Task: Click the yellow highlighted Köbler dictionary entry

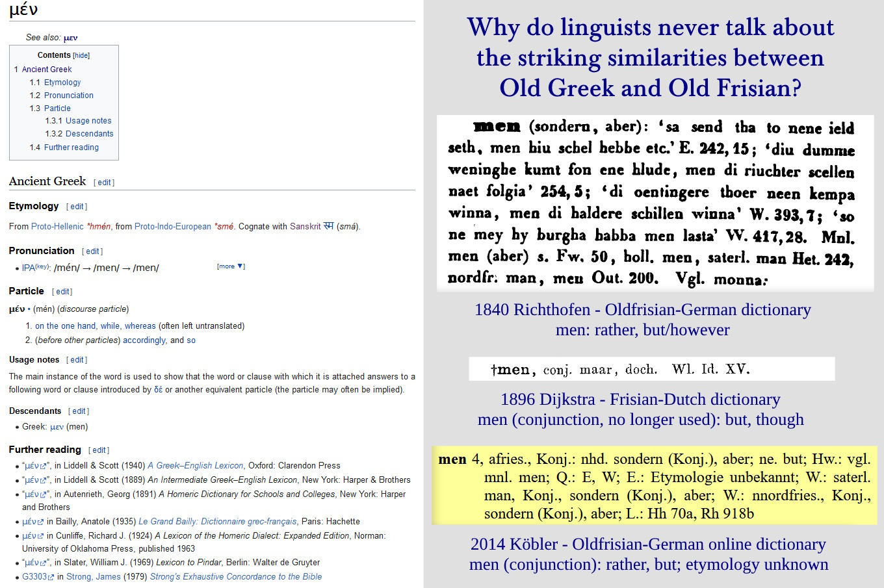Action: [654, 485]
